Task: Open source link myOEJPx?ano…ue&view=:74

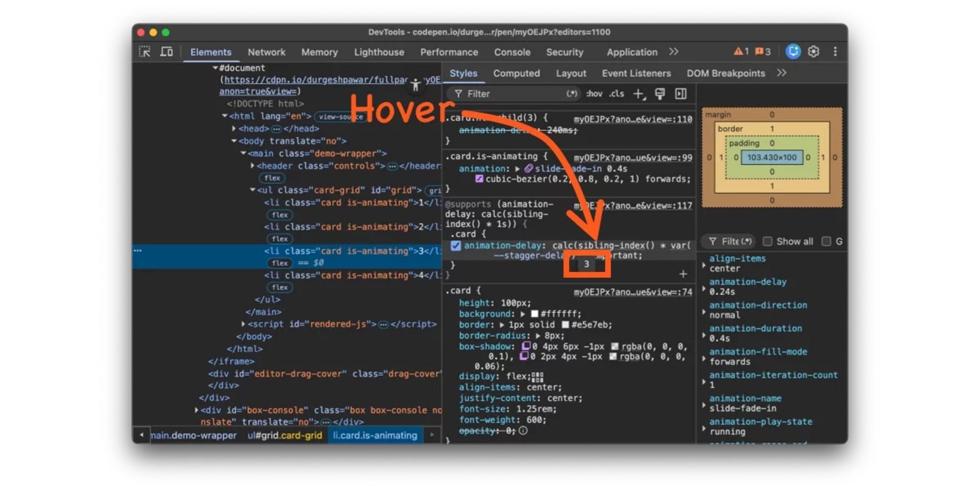Action: (633, 292)
